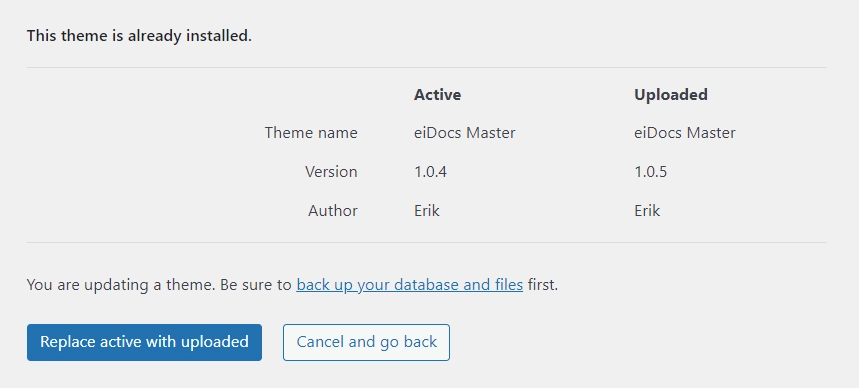Viewport: 859px width, 388px height.
Task: Click the This theme is already installed heading
Action: (x=139, y=36)
